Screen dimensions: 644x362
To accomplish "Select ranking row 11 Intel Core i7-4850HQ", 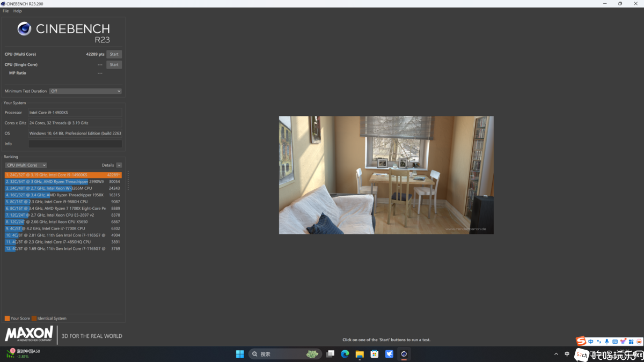I will pyautogui.click(x=63, y=242).
